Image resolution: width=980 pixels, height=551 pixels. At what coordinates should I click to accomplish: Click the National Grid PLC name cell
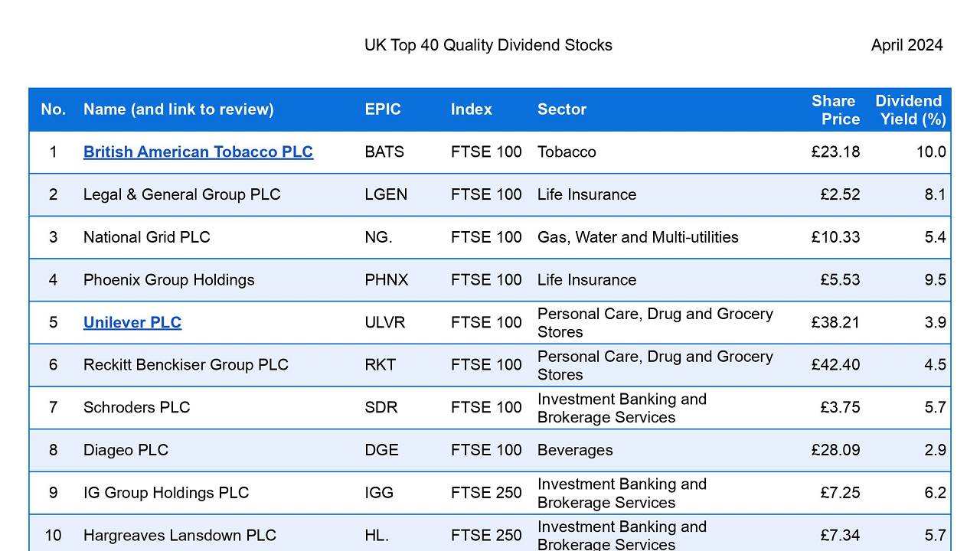coord(146,237)
